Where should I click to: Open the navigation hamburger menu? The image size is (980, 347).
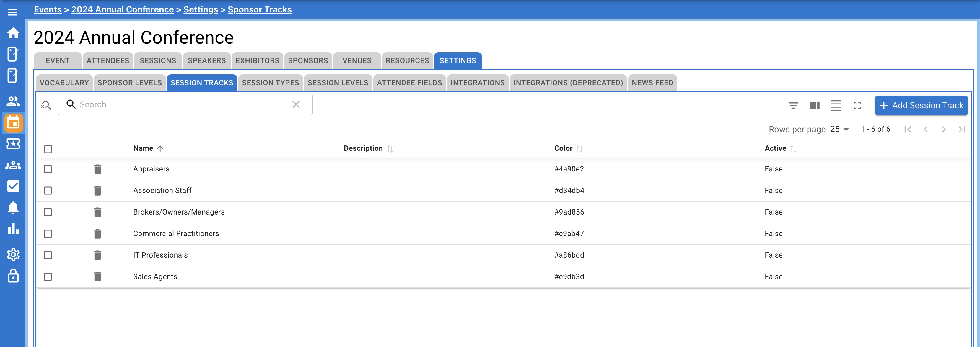(x=13, y=12)
